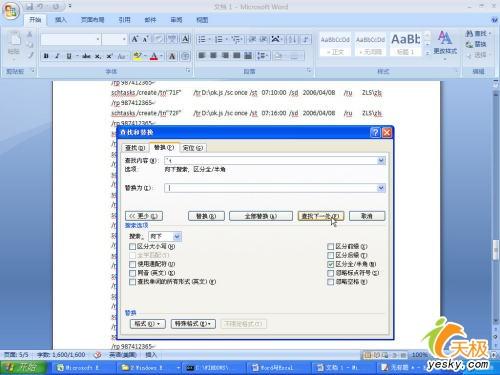Open the 格式 dropdown button
The width and height of the screenshot is (500, 375).
[x=148, y=324]
